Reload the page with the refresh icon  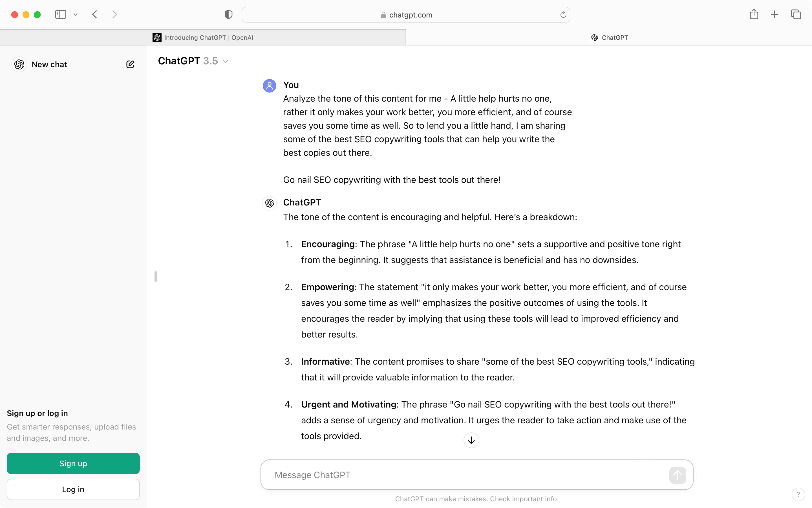click(563, 14)
